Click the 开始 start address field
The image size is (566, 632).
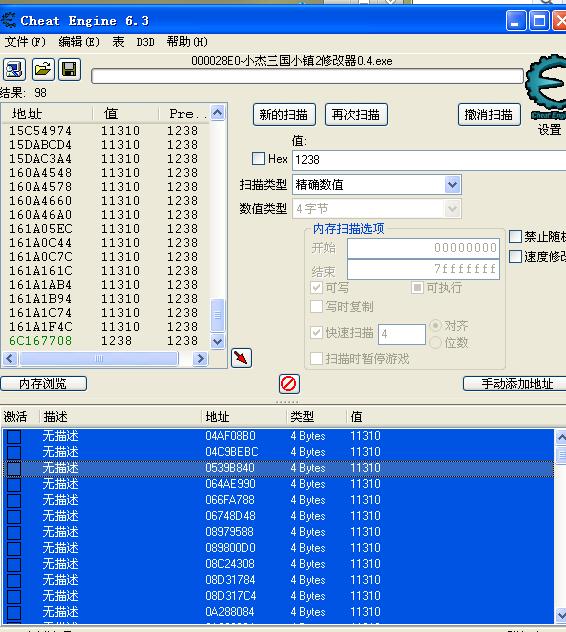(423, 248)
